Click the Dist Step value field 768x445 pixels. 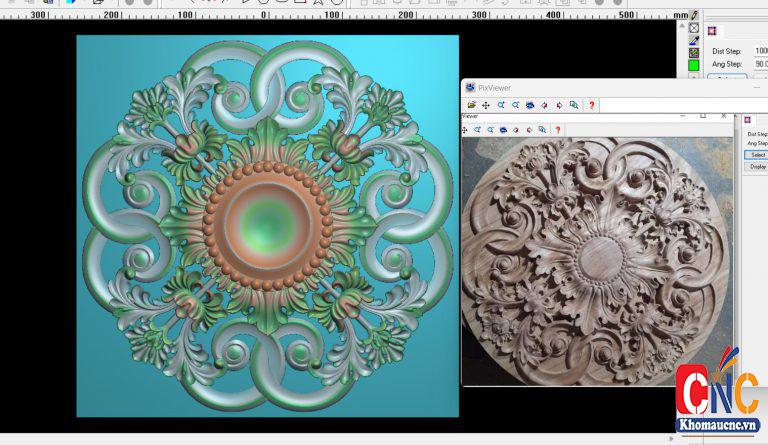760,50
